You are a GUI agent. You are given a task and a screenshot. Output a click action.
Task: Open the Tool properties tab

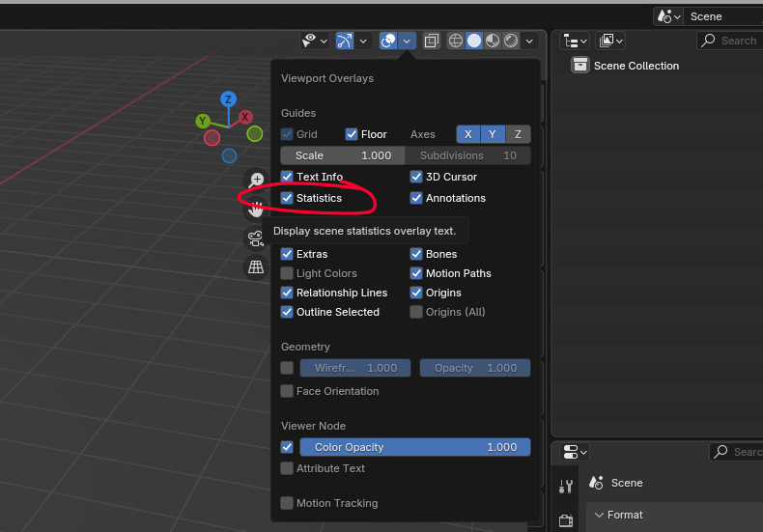[567, 485]
